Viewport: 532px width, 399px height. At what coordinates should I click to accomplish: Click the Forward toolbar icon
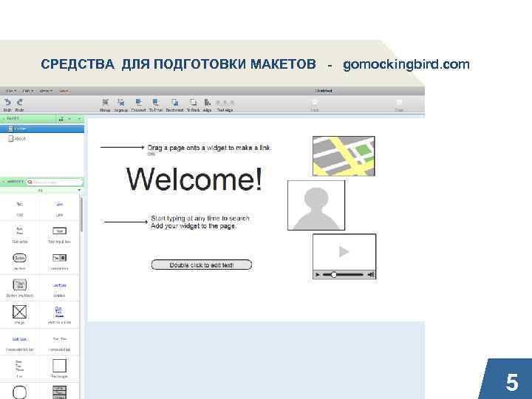tap(138, 102)
